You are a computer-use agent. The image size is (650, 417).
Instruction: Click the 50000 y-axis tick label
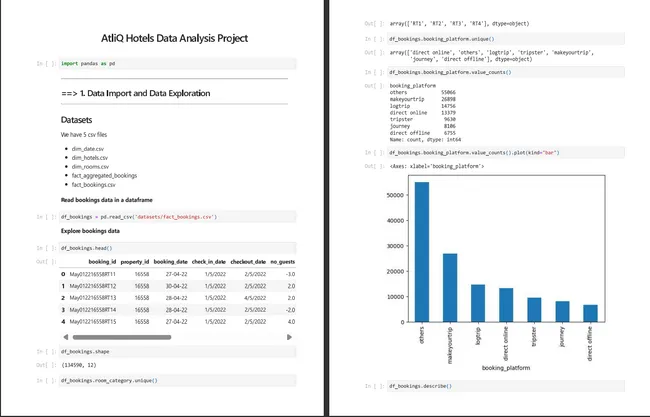395,195
